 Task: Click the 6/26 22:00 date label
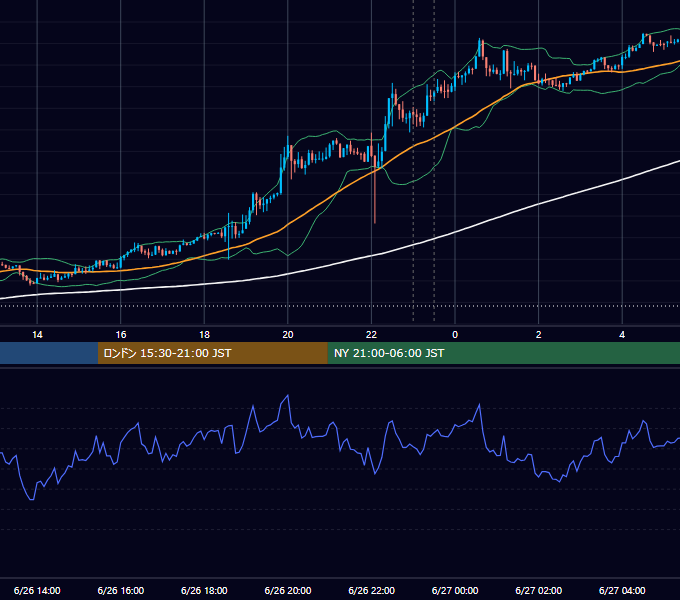(x=371, y=590)
